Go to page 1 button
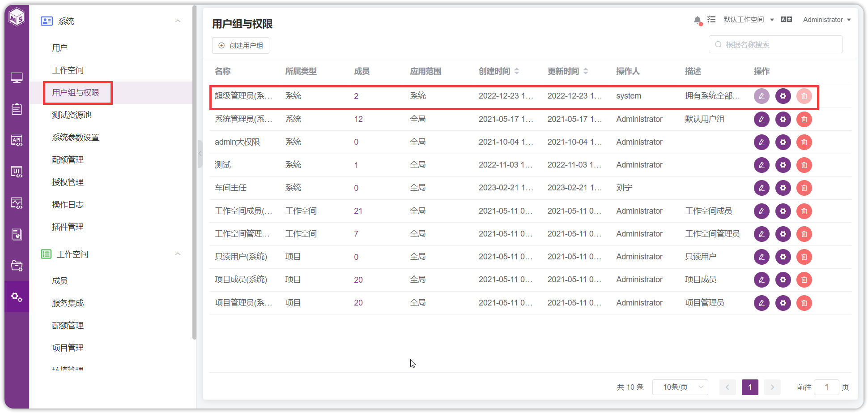868x413 pixels. [x=750, y=387]
